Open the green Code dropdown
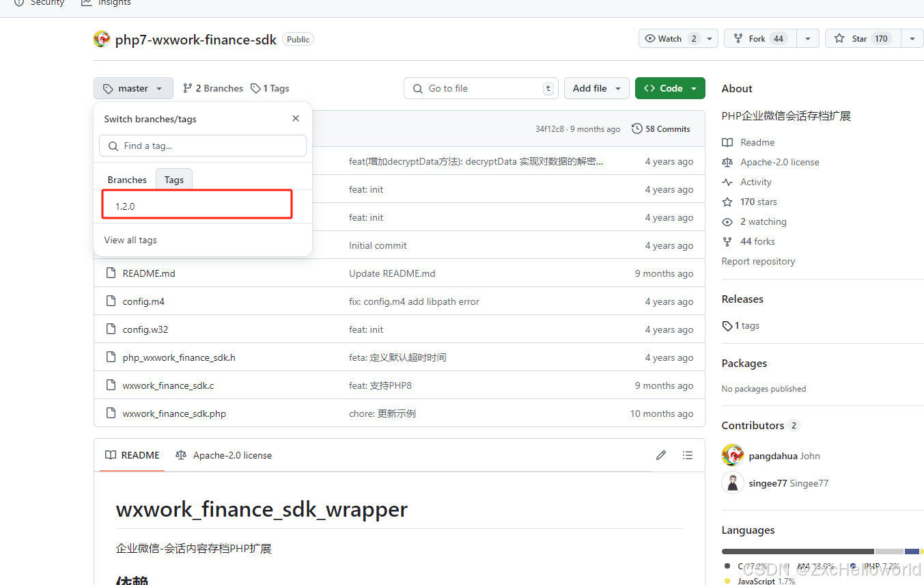 (x=670, y=88)
